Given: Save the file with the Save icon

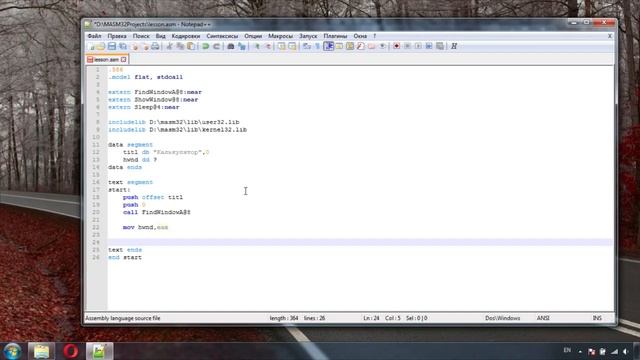Looking at the screenshot, I should coord(111,47).
